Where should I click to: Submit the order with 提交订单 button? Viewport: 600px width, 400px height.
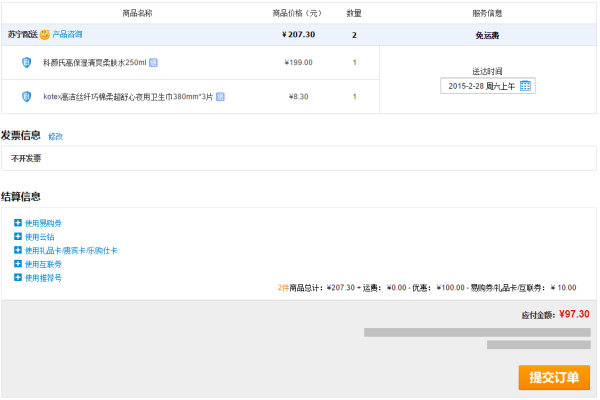pos(554,377)
